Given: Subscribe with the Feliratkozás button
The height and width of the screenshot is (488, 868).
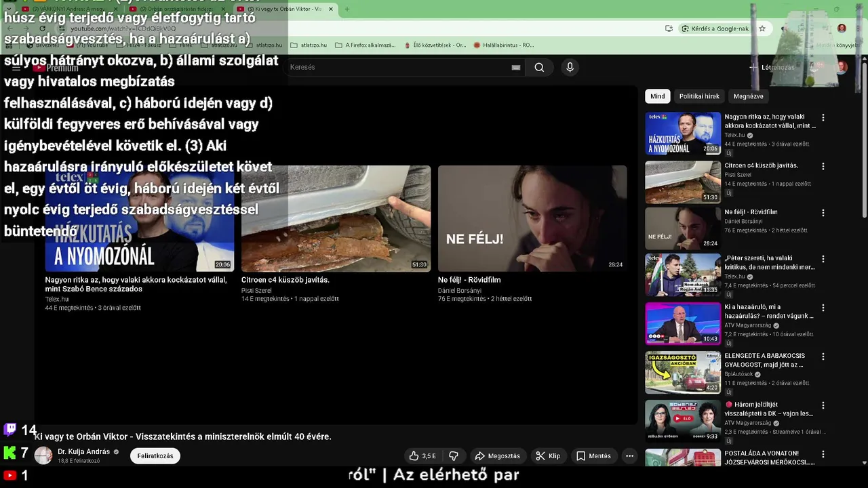Looking at the screenshot, I should point(155,456).
